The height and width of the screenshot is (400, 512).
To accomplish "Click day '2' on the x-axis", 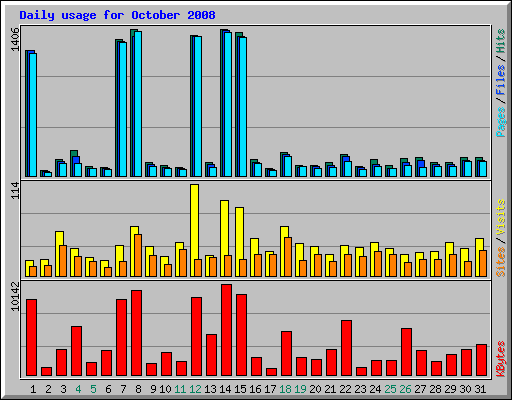I will [48, 389].
